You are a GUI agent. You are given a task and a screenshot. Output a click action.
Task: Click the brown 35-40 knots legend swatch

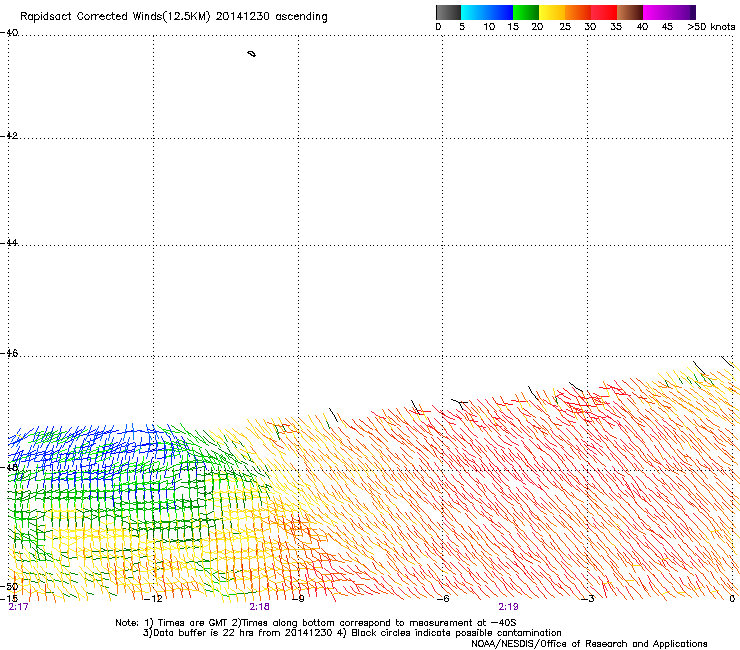[630, 12]
